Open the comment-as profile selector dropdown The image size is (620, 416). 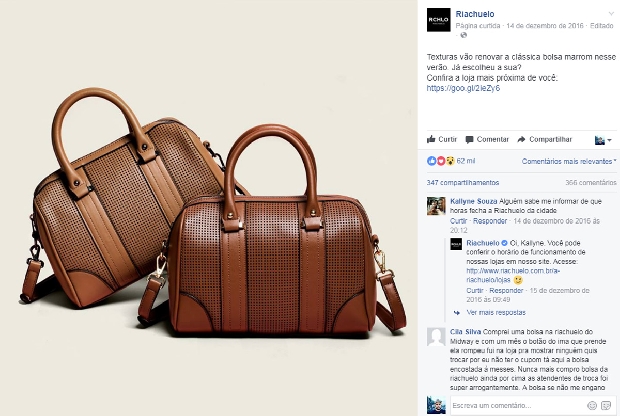(x=603, y=140)
